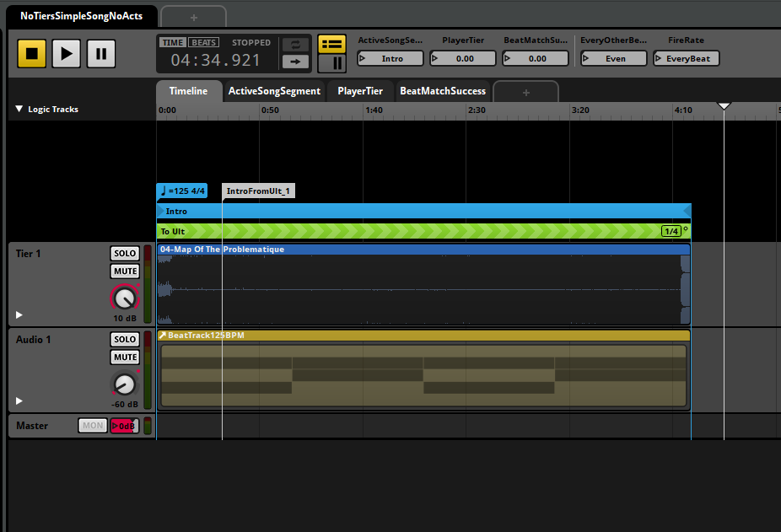The width and height of the screenshot is (781, 532).
Task: Toggle Master MON button
Action: point(93,426)
